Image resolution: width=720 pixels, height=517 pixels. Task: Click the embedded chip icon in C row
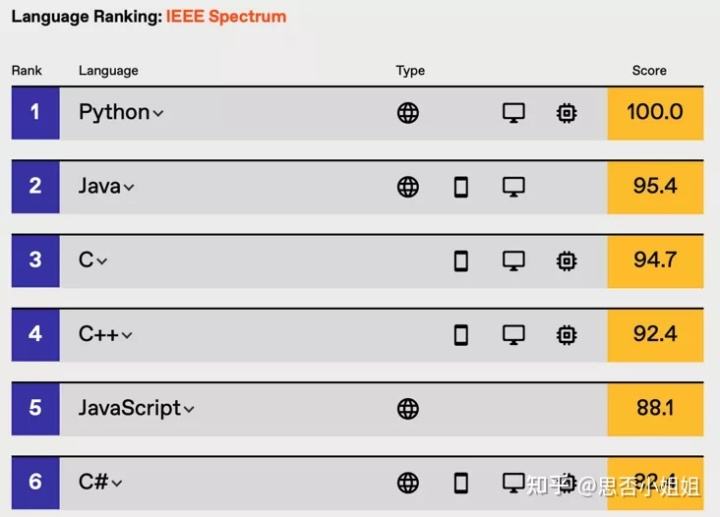567,261
